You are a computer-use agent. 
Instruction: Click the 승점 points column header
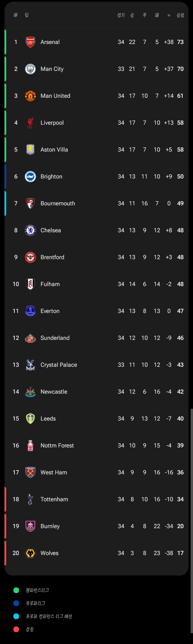(180, 15)
